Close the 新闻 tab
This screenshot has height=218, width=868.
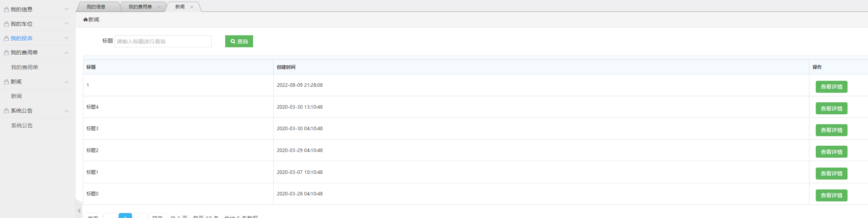(192, 7)
